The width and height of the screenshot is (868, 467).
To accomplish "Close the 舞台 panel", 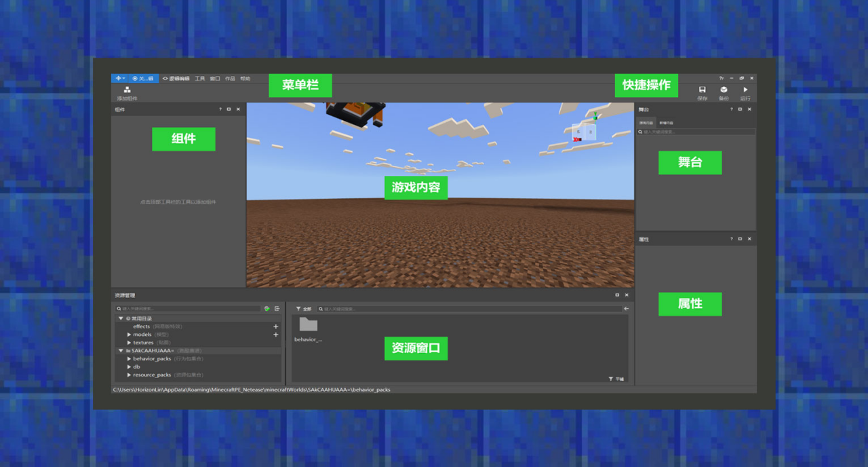I will 749,109.
